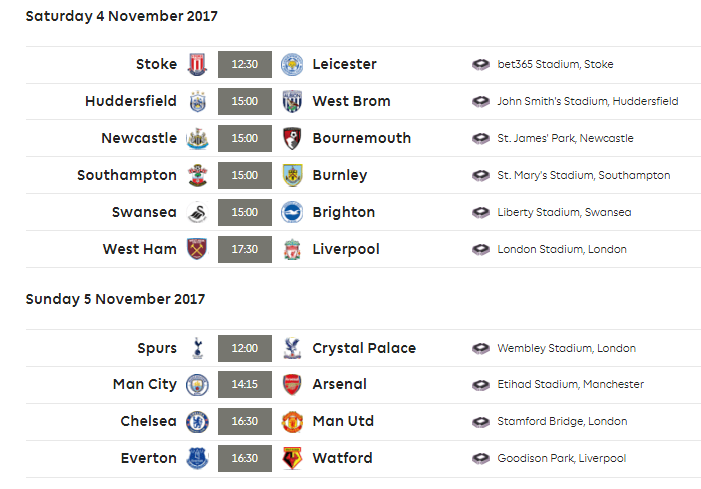Viewport: 701px width, 489px height.
Task: Click the Man Utd club crest
Action: (292, 422)
